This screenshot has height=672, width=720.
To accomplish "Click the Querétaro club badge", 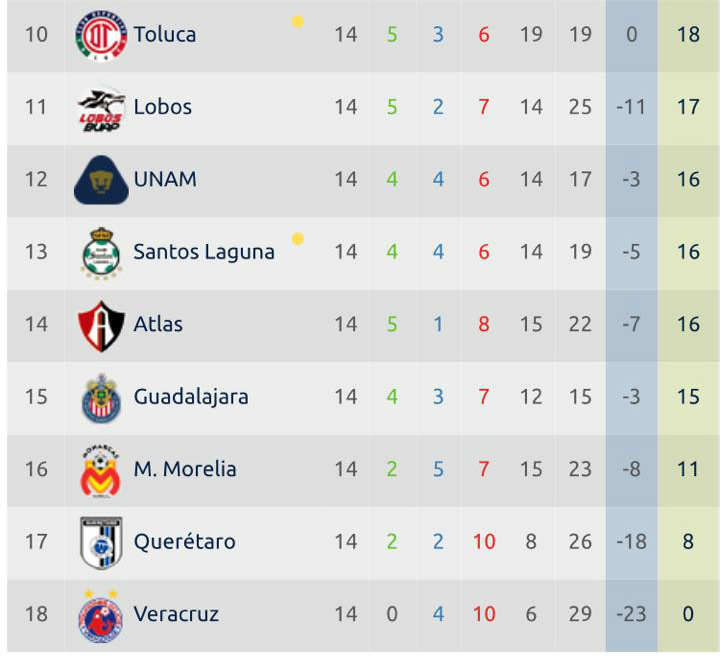I will (x=101, y=543).
